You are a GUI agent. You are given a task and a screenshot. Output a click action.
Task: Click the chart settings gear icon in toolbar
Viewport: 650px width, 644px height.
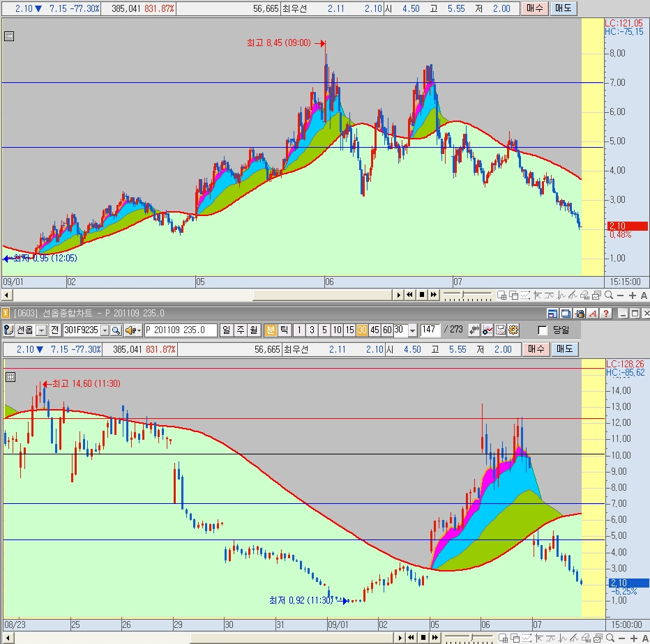pos(513,330)
